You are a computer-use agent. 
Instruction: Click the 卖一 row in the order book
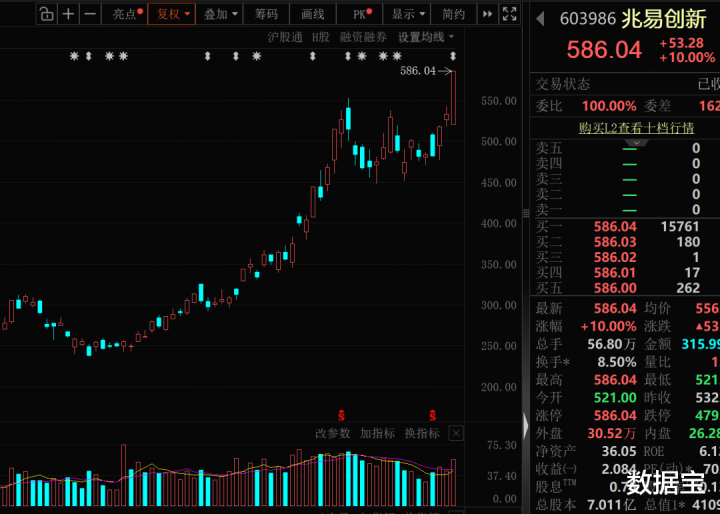click(618, 210)
